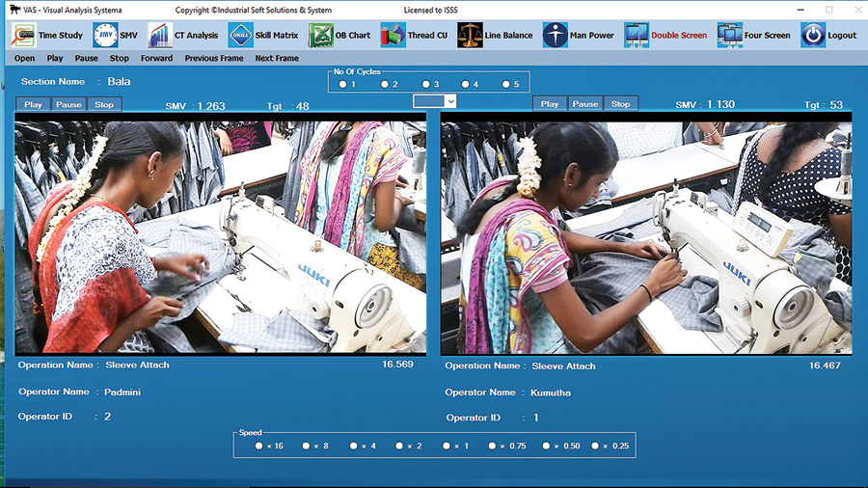Viewport: 868px width, 488px height.
Task: Click the Four Screen label
Action: [x=768, y=36]
